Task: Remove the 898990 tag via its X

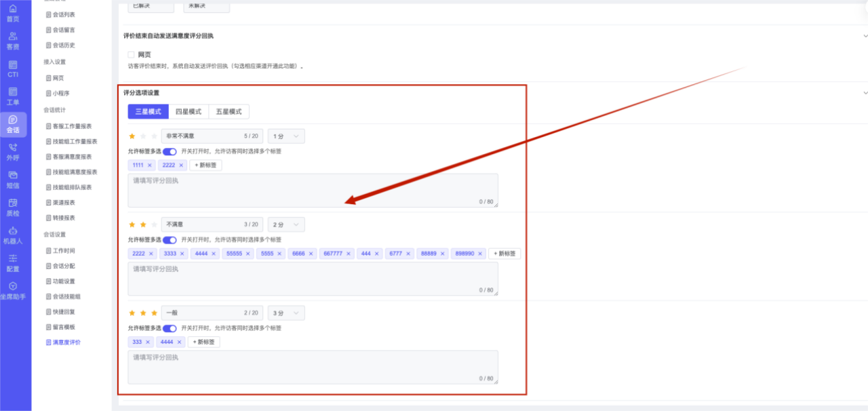Action: pos(480,254)
